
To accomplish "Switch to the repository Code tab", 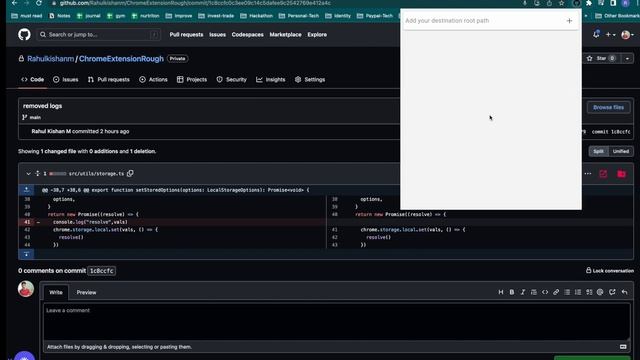I will [x=33, y=80].
